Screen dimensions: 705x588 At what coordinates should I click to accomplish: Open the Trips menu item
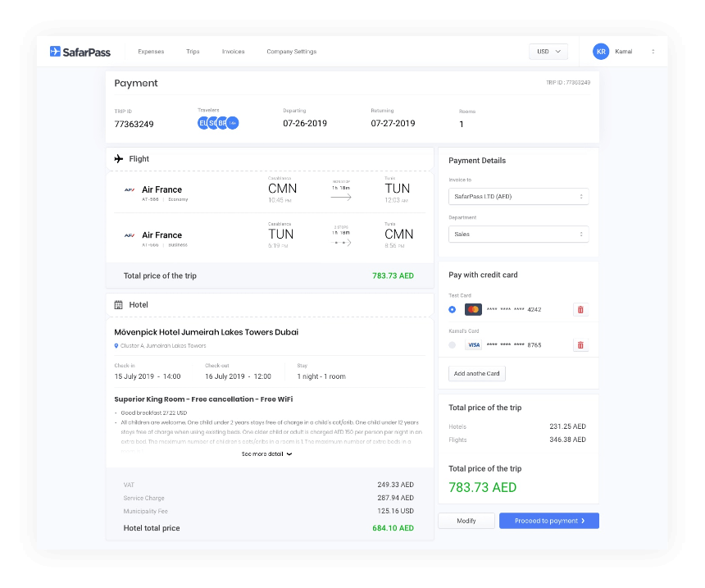[193, 52]
